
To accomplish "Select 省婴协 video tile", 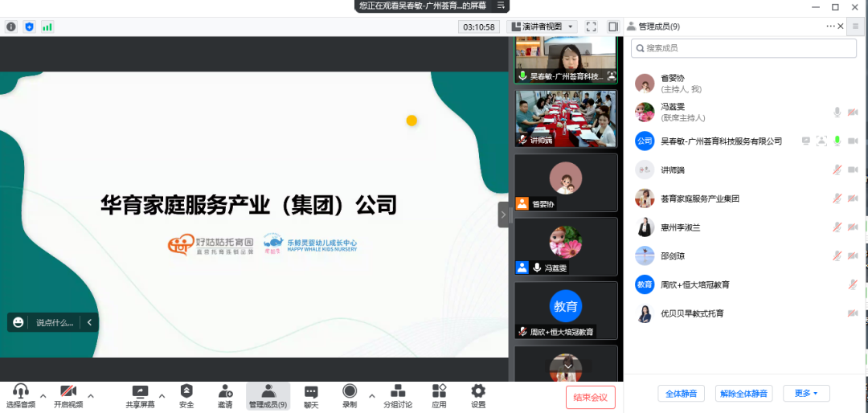I will (566, 182).
